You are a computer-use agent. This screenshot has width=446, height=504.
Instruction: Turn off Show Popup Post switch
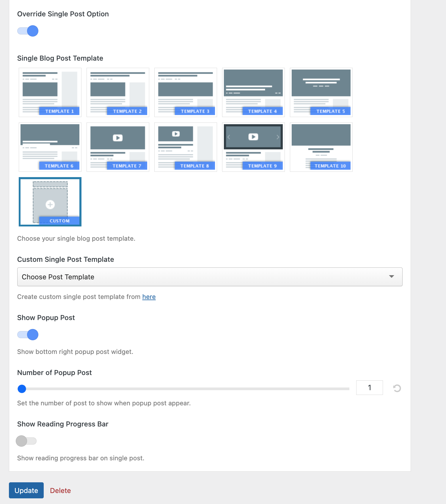click(x=28, y=335)
